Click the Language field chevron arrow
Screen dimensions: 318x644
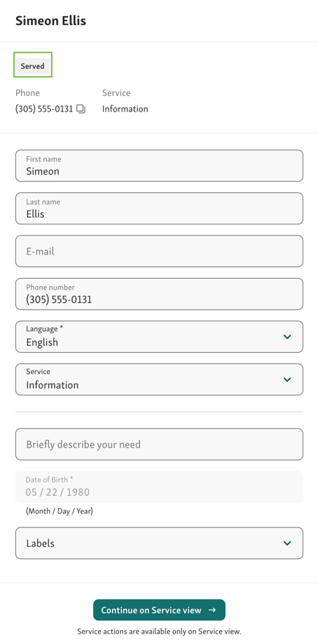click(287, 337)
